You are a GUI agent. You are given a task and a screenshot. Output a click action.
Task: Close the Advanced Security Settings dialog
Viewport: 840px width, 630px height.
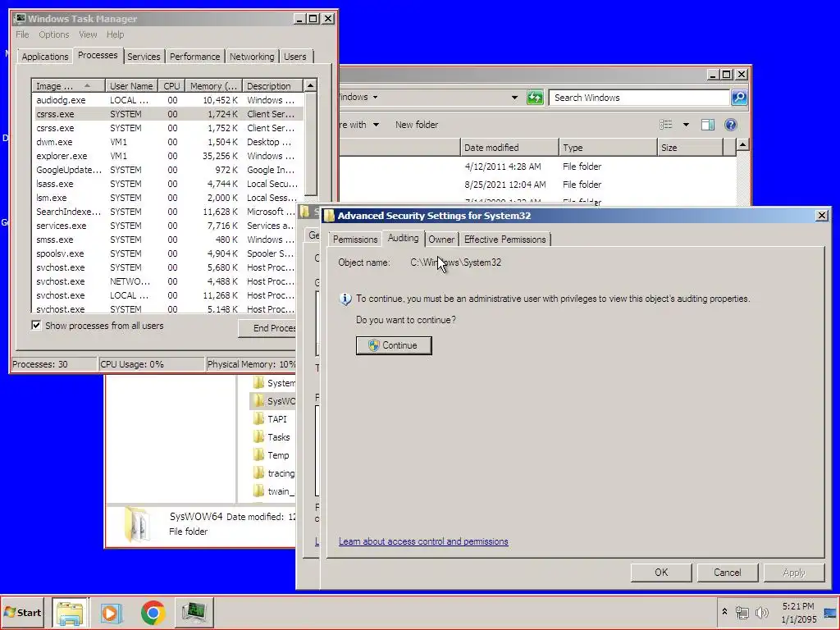pyautogui.click(x=821, y=216)
